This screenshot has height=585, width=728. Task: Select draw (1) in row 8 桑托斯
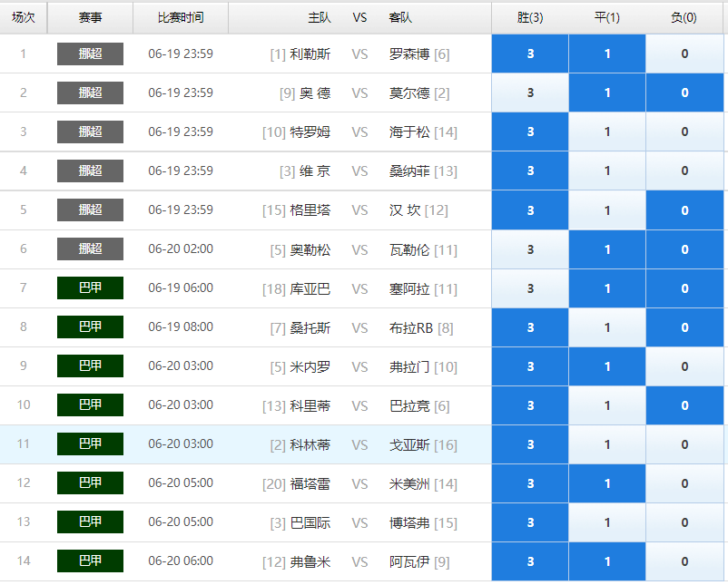click(x=607, y=327)
